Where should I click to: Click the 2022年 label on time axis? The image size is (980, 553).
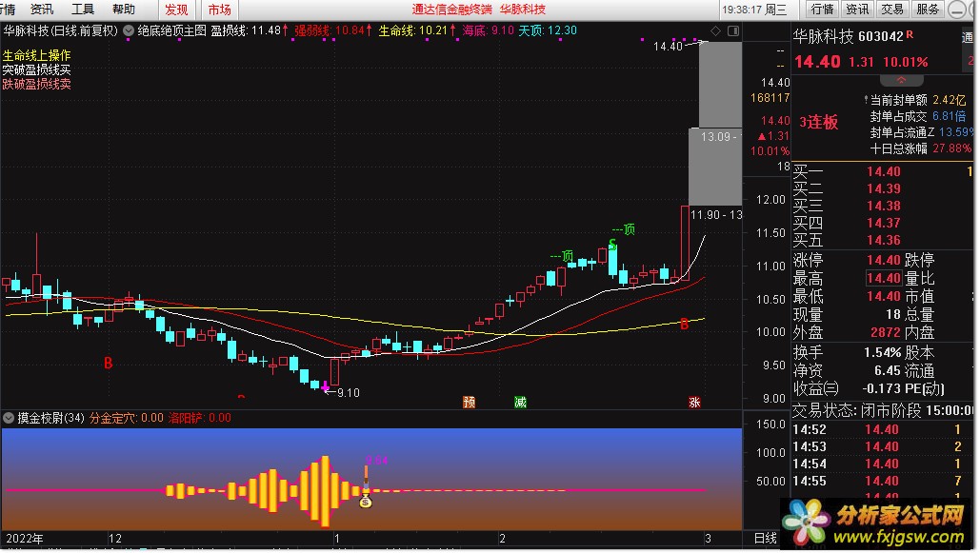click(25, 538)
